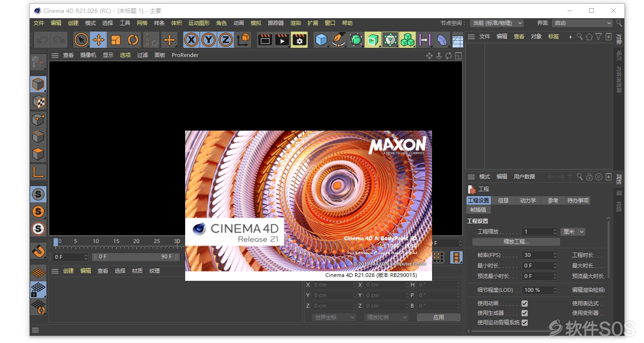Toggle Z axis lock
The height and width of the screenshot is (343, 644).
click(226, 40)
